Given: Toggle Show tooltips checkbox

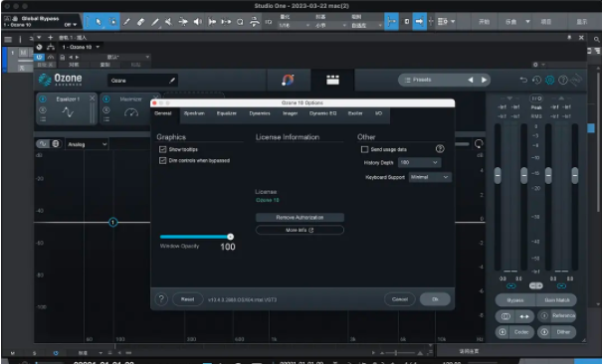Looking at the screenshot, I should [x=163, y=149].
